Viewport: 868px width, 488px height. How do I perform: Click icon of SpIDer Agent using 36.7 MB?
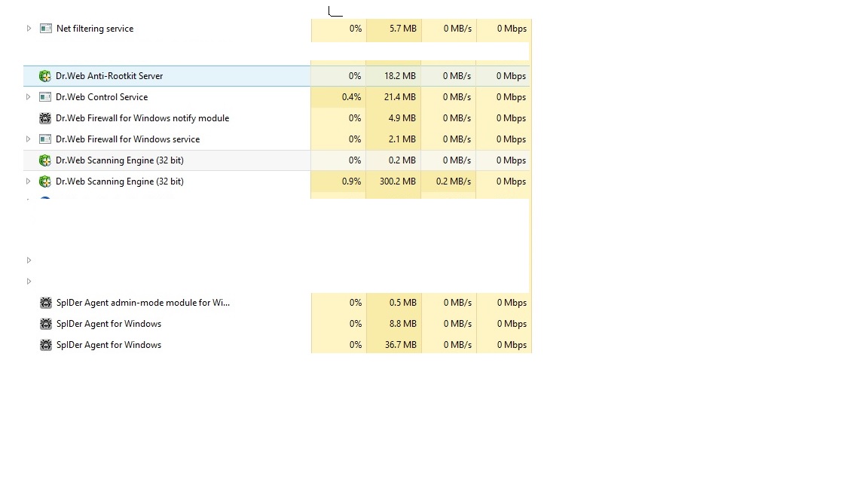(x=46, y=345)
